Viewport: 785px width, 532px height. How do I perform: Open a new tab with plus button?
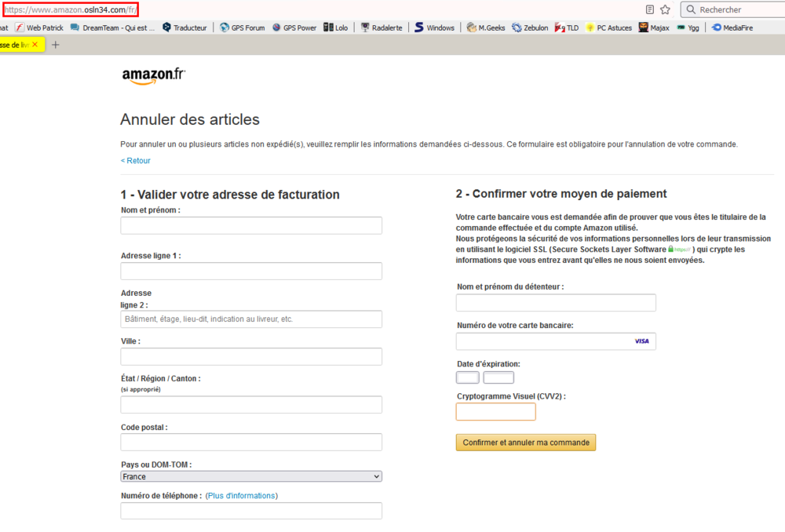click(55, 45)
